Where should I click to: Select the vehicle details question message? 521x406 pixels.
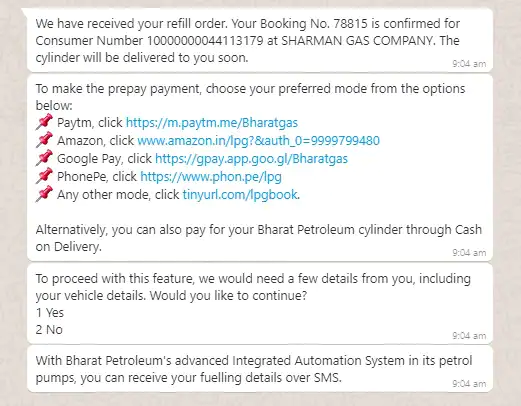click(x=260, y=303)
